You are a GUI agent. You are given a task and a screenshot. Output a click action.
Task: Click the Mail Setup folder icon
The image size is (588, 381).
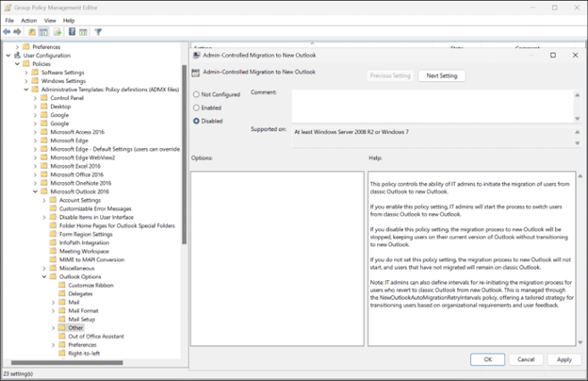tap(62, 320)
